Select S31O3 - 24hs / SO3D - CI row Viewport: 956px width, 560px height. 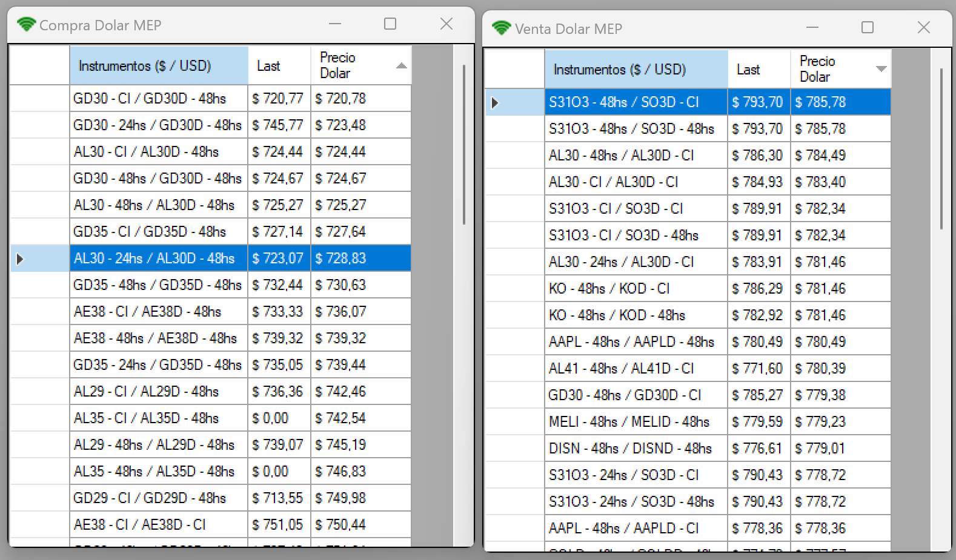688,475
